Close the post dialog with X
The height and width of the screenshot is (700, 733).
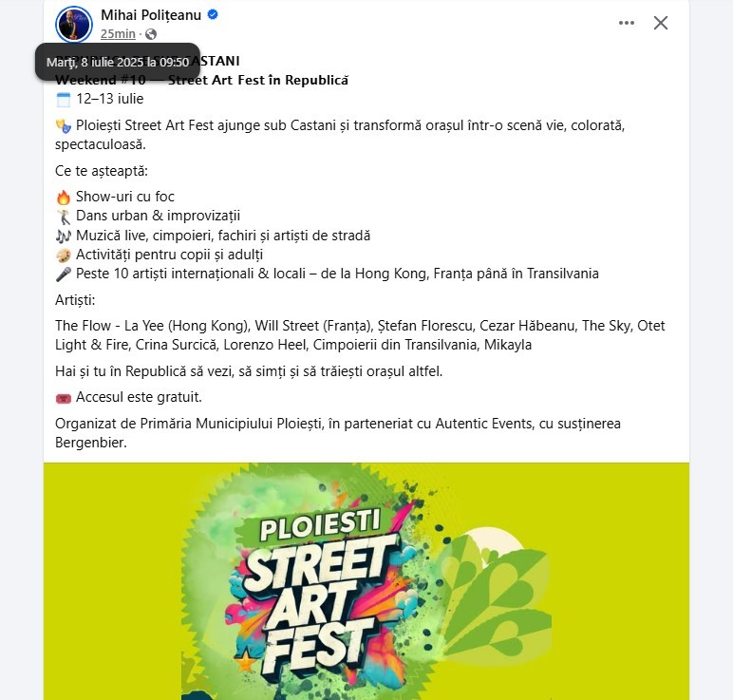(x=661, y=23)
